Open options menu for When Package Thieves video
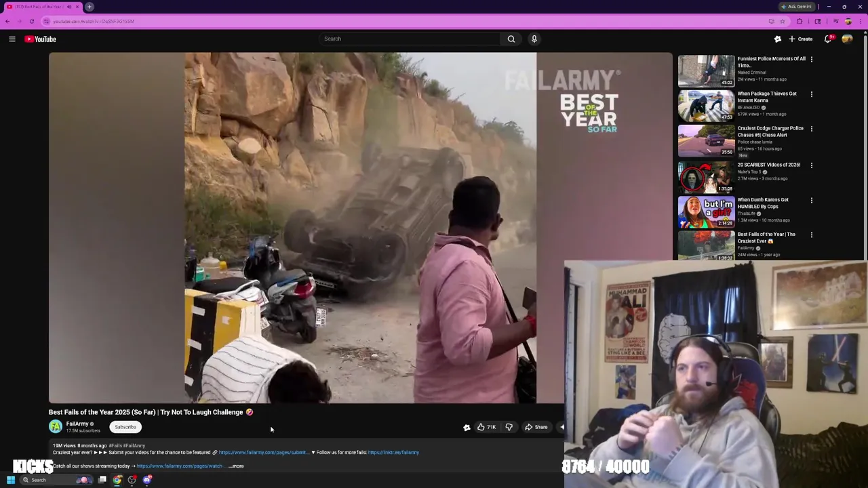Screen dimensions: 868x488 click(811, 94)
